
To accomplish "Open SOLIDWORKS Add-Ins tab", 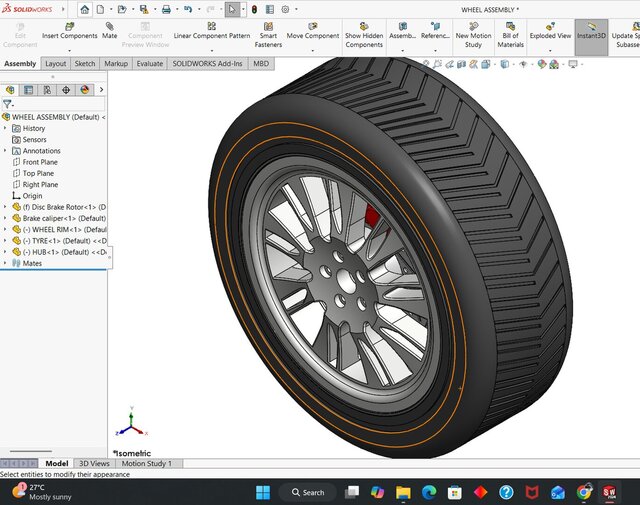I will pos(207,64).
